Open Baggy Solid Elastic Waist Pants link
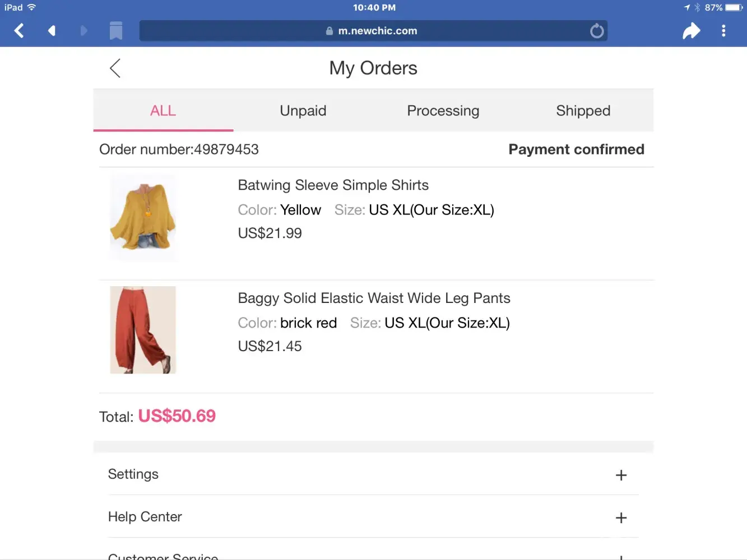 click(374, 298)
